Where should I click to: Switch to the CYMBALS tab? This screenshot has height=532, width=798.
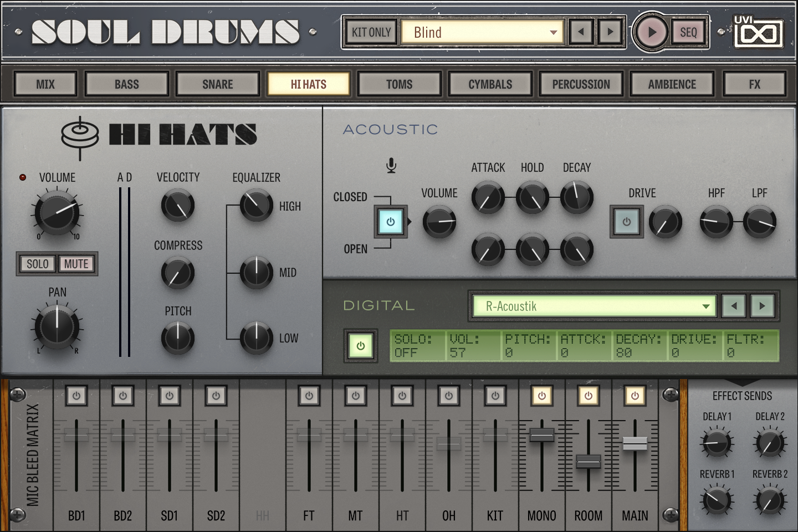[x=490, y=84]
